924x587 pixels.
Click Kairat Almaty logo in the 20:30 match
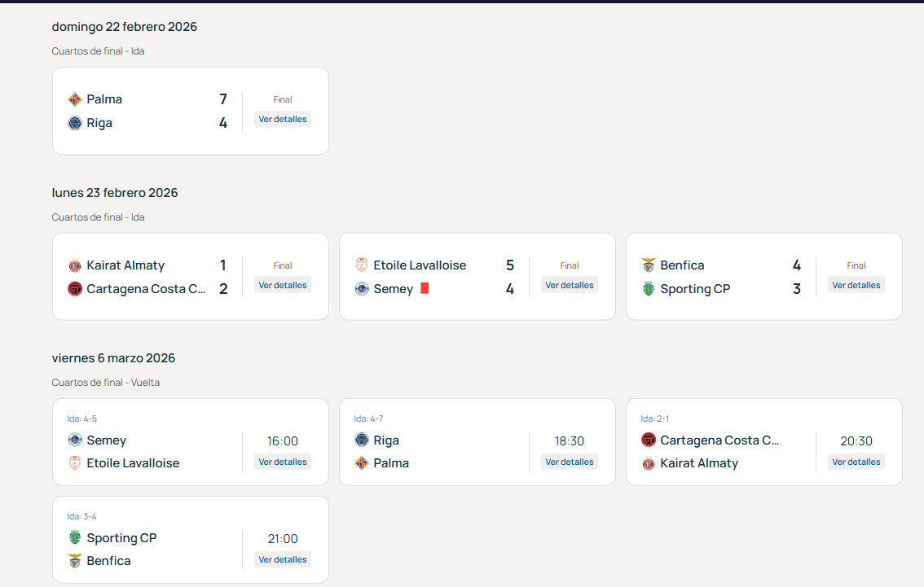tap(649, 463)
